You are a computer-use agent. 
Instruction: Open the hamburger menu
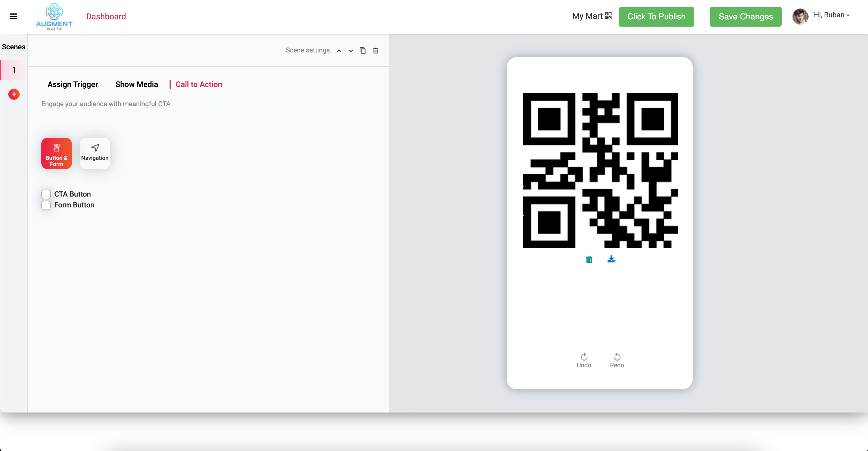(x=13, y=17)
